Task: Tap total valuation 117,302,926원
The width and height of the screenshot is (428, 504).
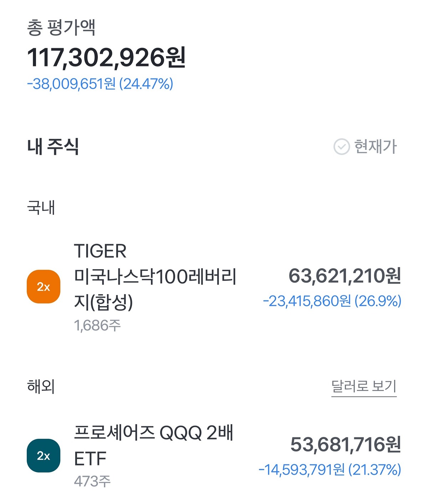Action: tap(106, 57)
